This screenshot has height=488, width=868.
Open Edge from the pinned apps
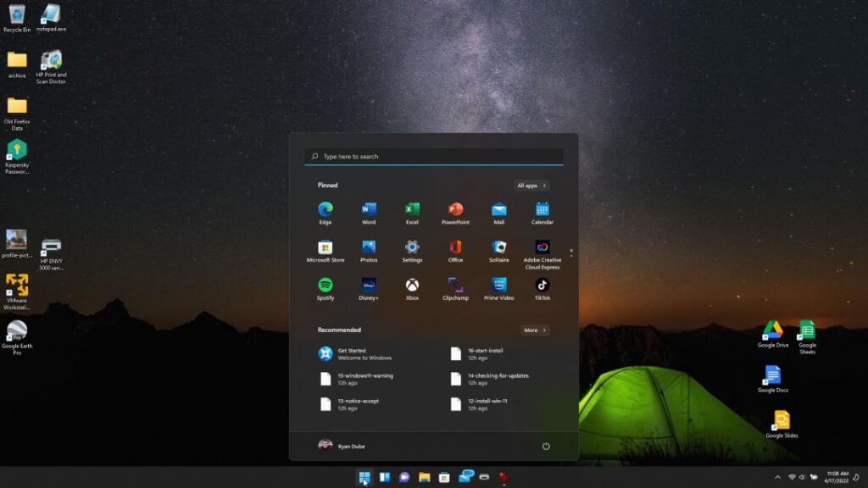(325, 213)
